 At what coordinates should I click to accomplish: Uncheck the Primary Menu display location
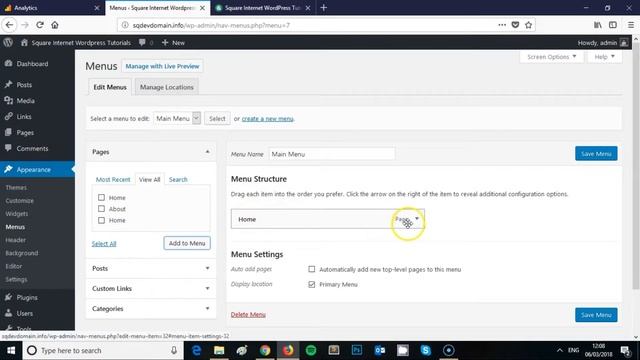click(x=311, y=284)
